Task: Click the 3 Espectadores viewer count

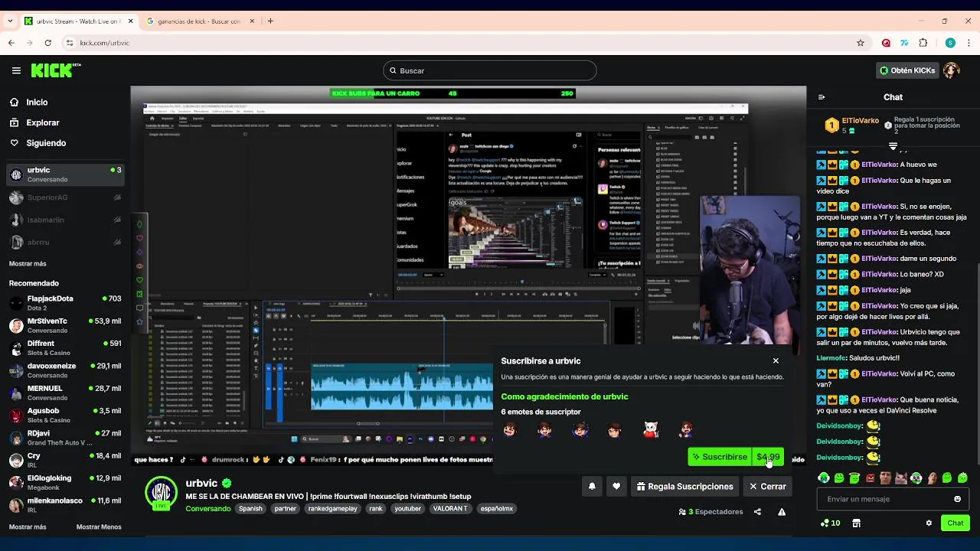Action: [x=710, y=512]
